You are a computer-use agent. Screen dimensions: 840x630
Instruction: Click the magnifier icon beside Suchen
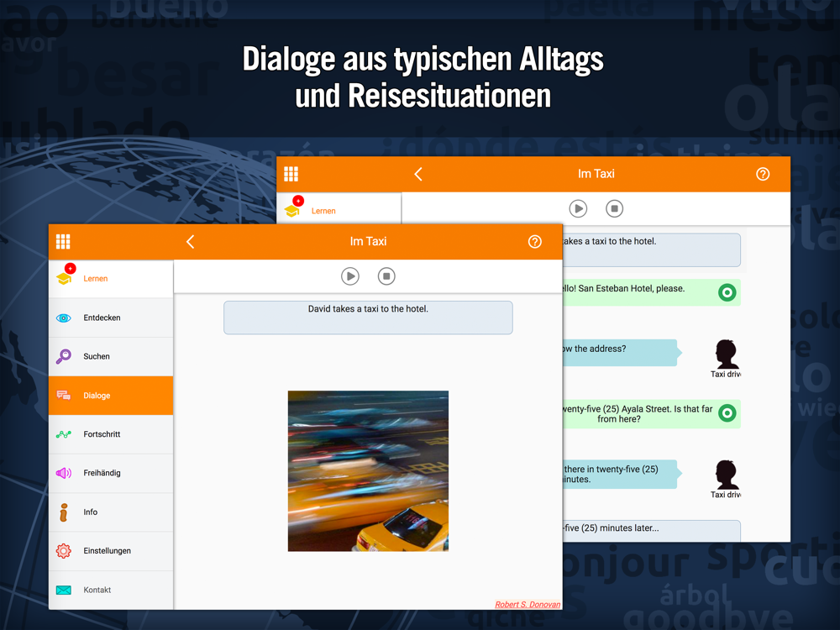coord(64,356)
